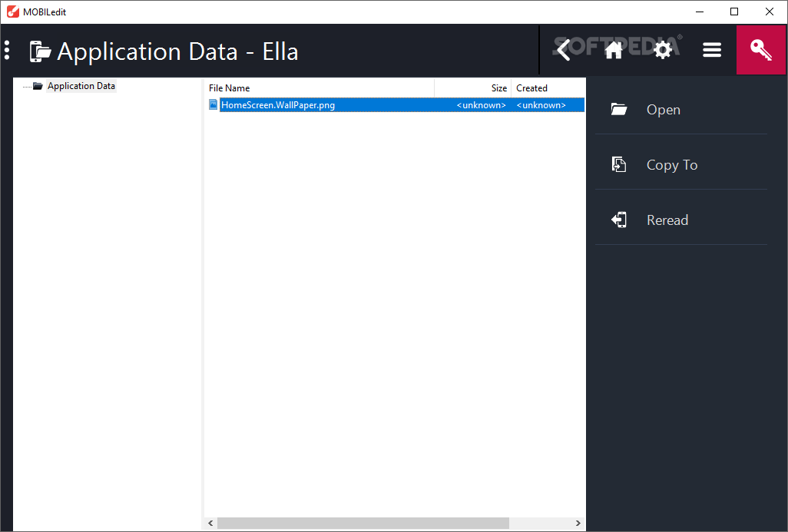Click the Application Data header phone-folder icon
Image resolution: width=788 pixels, height=532 pixels.
40,51
